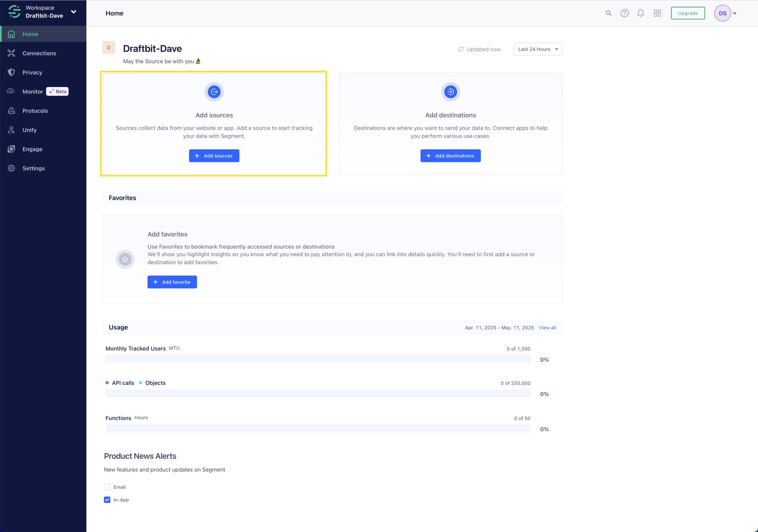758x532 pixels.
Task: Click the Home house icon
Action: [x=11, y=34]
